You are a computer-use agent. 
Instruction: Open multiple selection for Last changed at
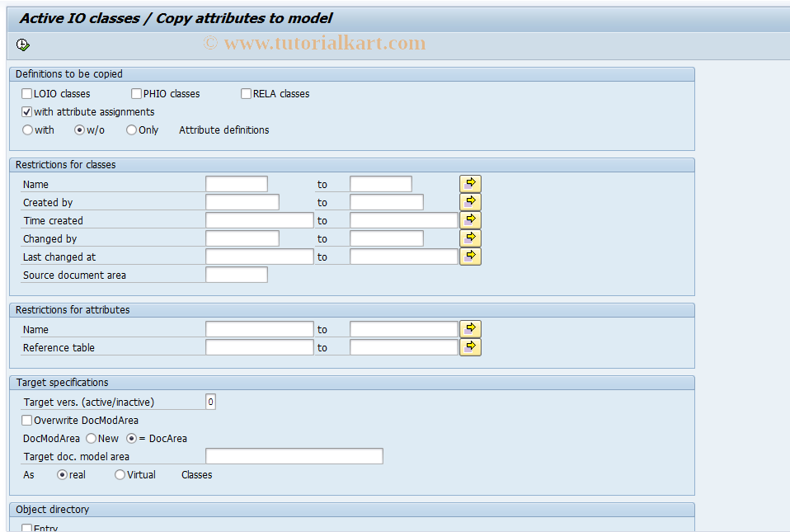(470, 257)
